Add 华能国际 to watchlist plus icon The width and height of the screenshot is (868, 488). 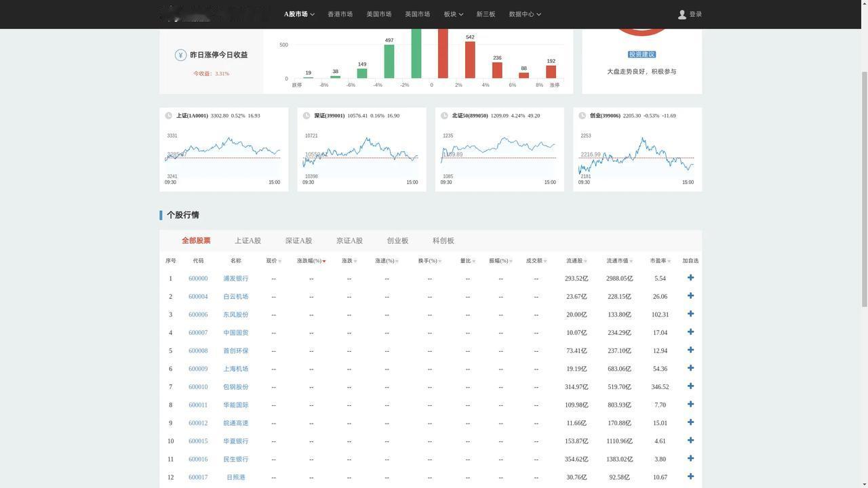coord(690,405)
